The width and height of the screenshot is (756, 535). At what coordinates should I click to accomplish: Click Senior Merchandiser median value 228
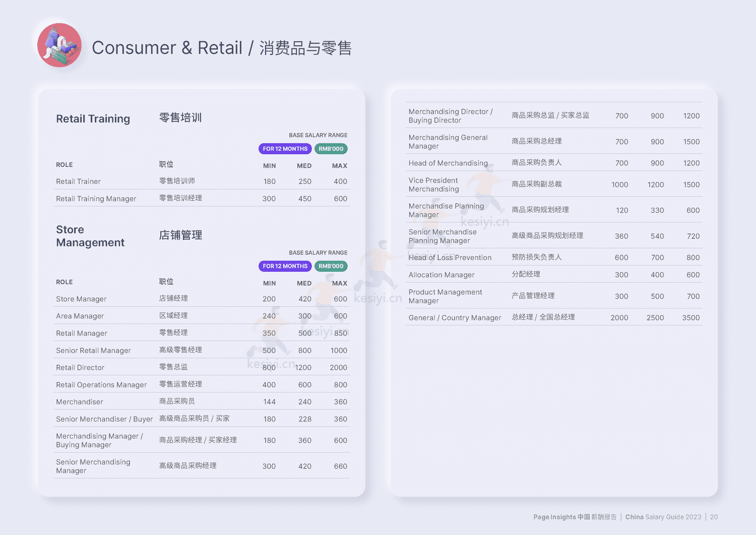point(305,419)
